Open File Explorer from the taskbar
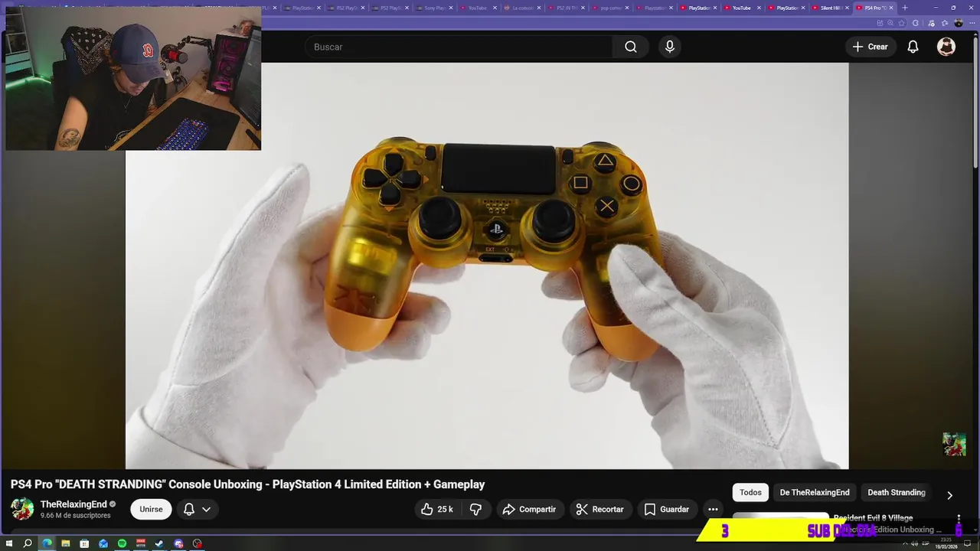This screenshot has width=980, height=551. [66, 543]
